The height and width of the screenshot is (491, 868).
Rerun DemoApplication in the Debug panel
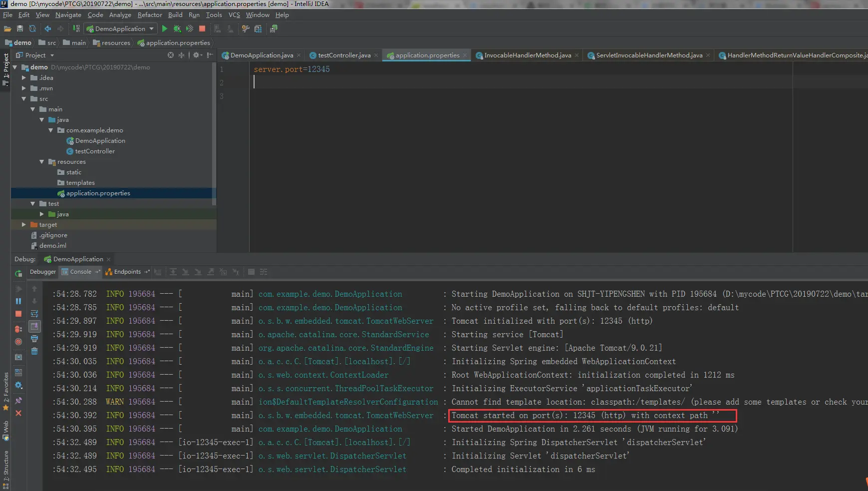[18, 273]
